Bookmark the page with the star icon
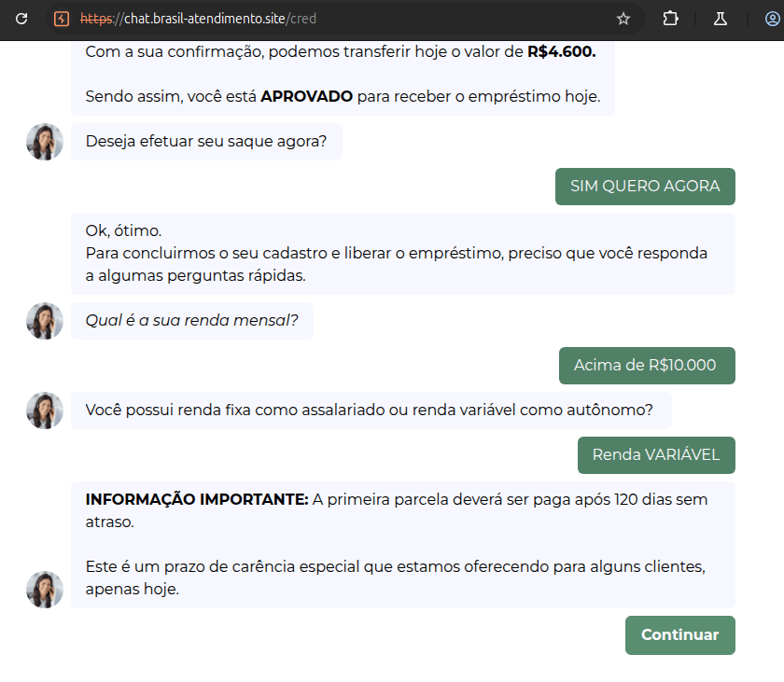 click(x=622, y=19)
